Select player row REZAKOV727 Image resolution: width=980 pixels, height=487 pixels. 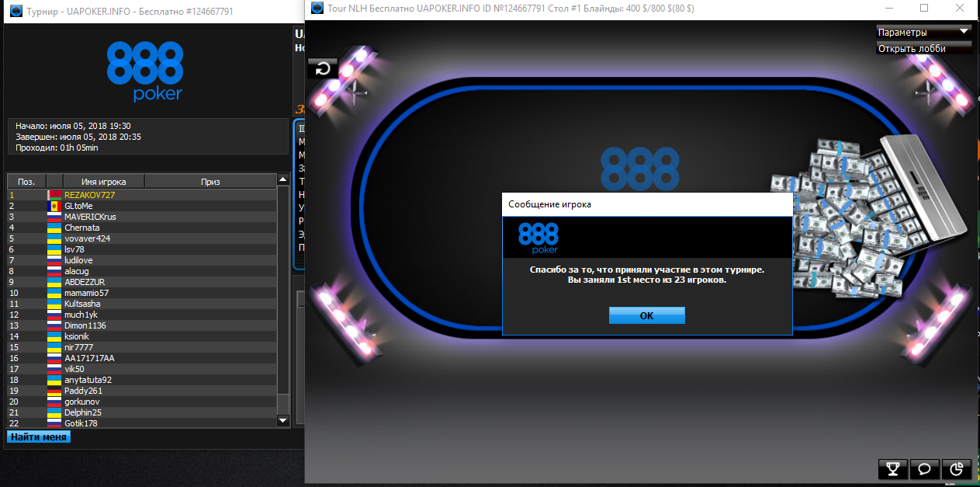pyautogui.click(x=142, y=195)
